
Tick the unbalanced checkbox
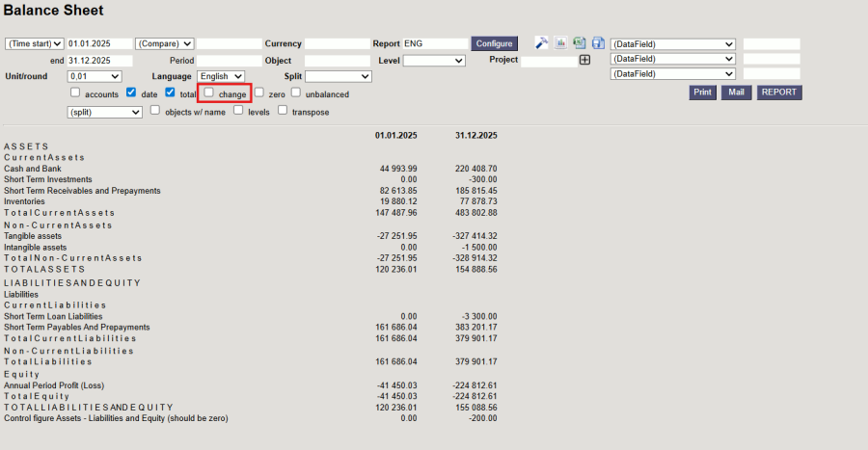296,93
